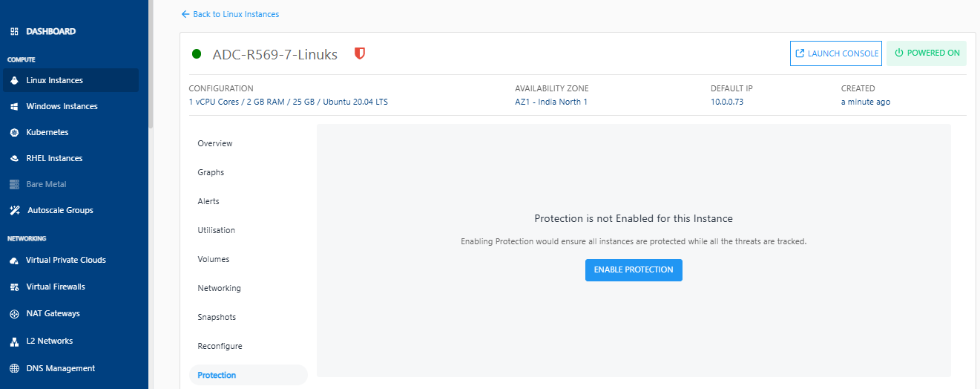Click the Windows Instances logo icon
Screen dimensions: 980x389
point(14,106)
